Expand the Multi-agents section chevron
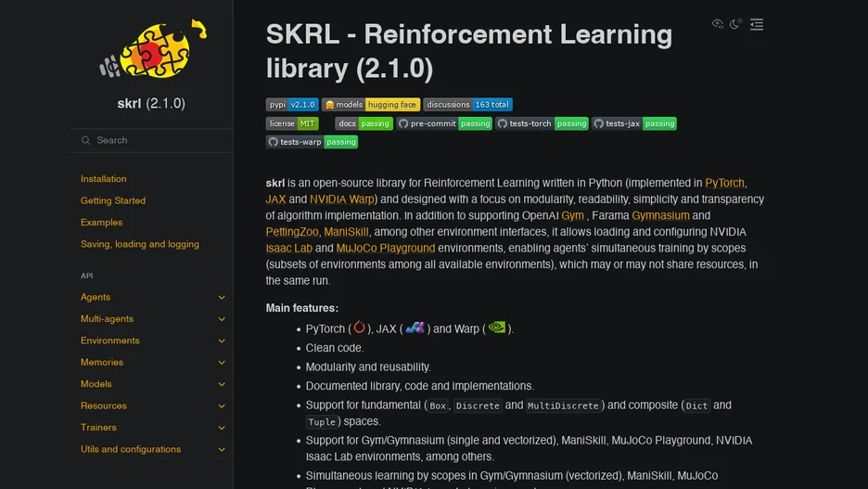This screenshot has height=489, width=868. pyautogui.click(x=222, y=319)
